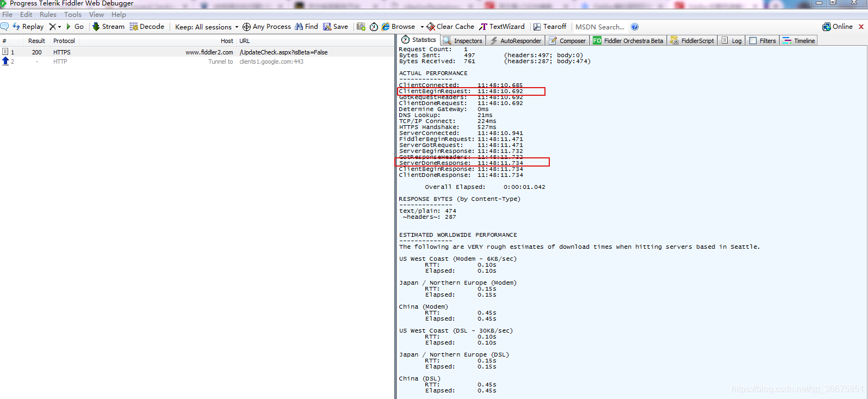
Task: Toggle Decode option in toolbar
Action: (x=147, y=27)
